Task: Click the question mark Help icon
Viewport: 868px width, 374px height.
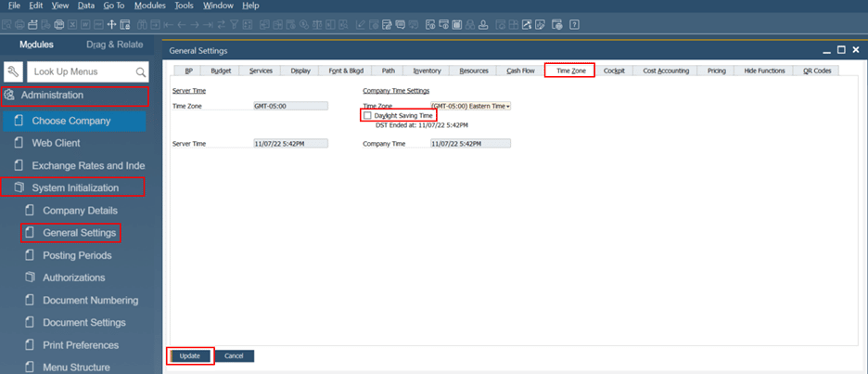Action: click(575, 24)
